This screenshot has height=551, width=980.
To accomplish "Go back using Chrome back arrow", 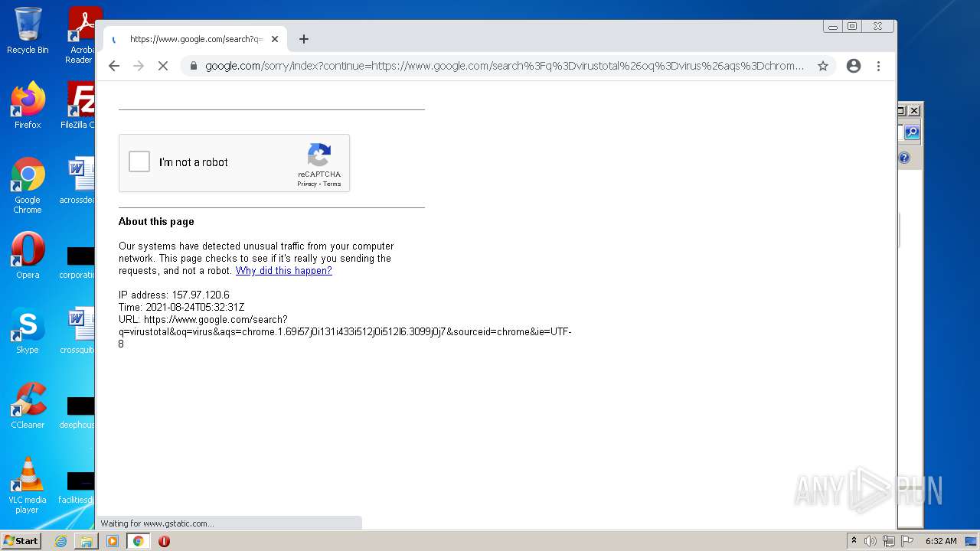I will tap(114, 66).
